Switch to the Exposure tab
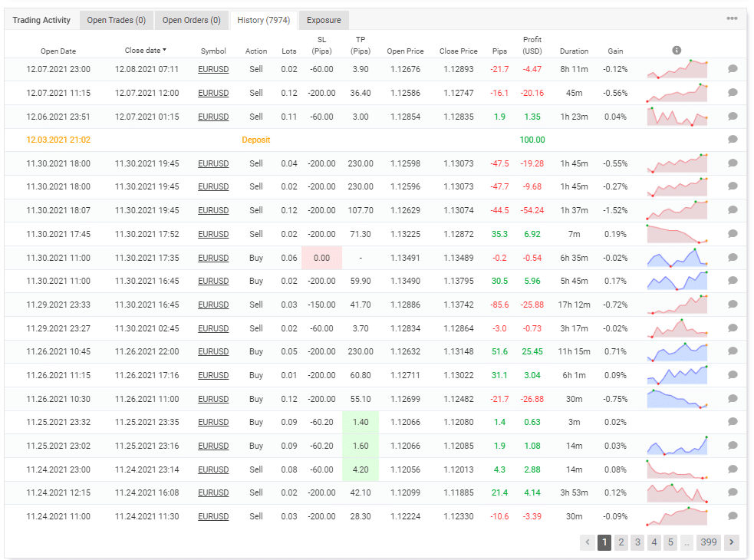The width and height of the screenshot is (754, 560). tap(323, 20)
